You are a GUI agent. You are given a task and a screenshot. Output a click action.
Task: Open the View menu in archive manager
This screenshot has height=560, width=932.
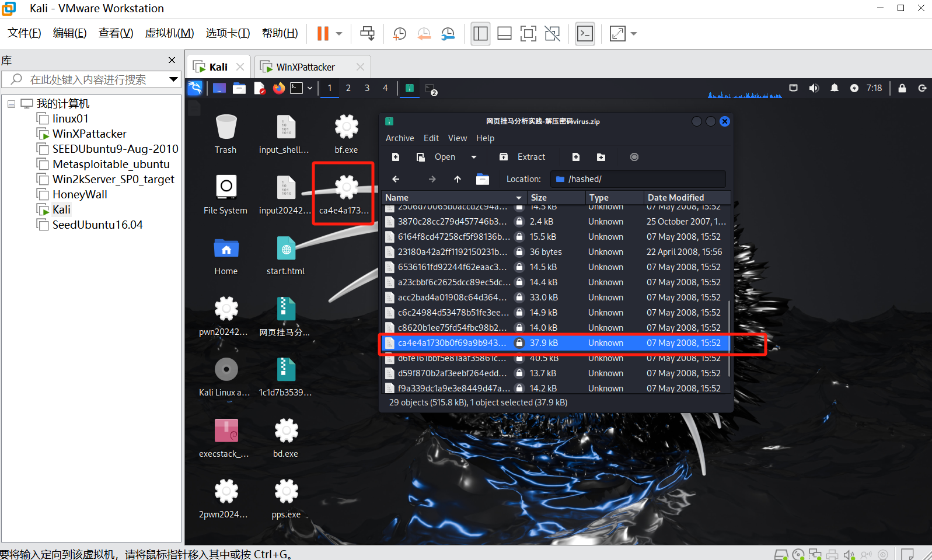point(458,138)
